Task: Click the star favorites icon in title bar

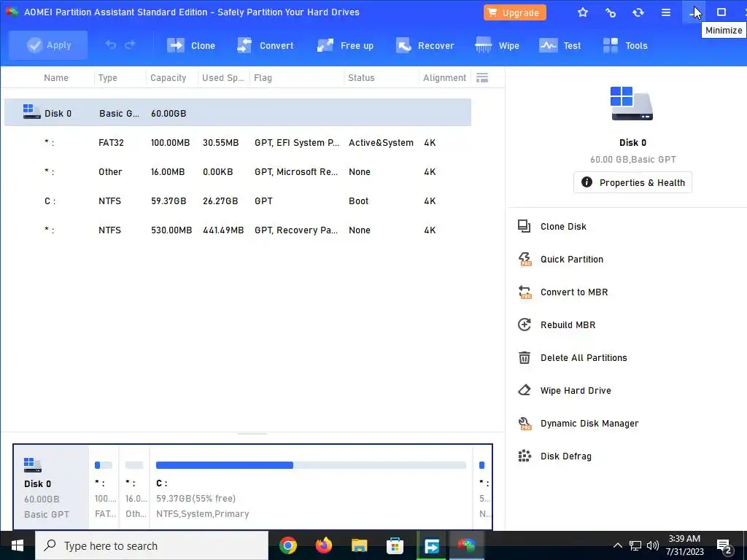Action: point(583,12)
